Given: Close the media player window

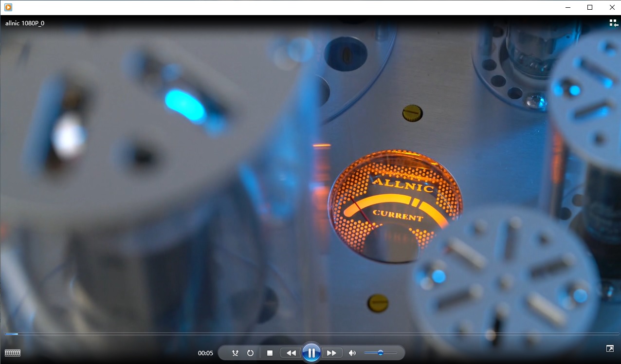Looking at the screenshot, I should tap(612, 7).
